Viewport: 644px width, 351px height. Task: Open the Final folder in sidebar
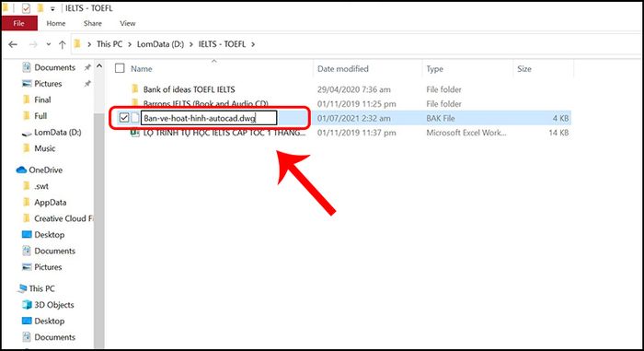42,99
